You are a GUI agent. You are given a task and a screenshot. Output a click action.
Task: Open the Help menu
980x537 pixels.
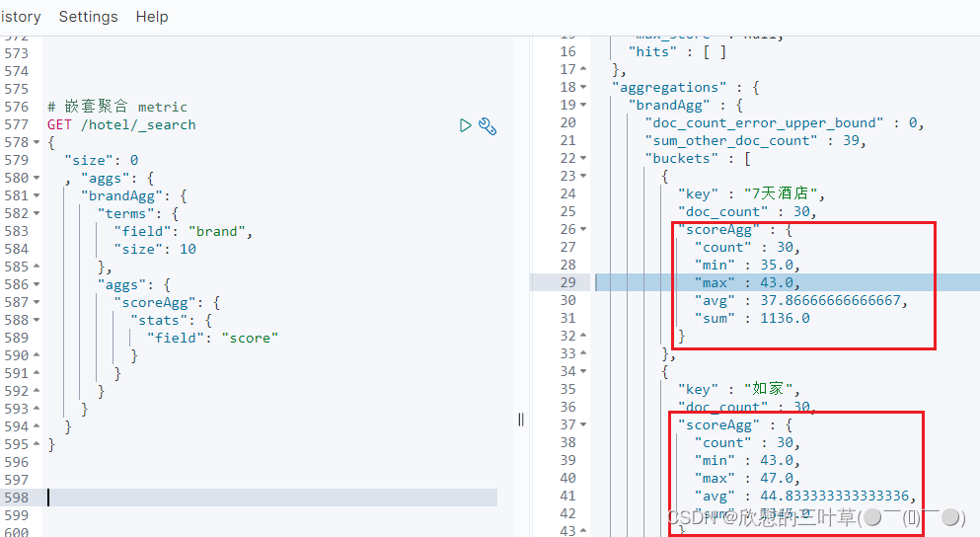click(152, 17)
